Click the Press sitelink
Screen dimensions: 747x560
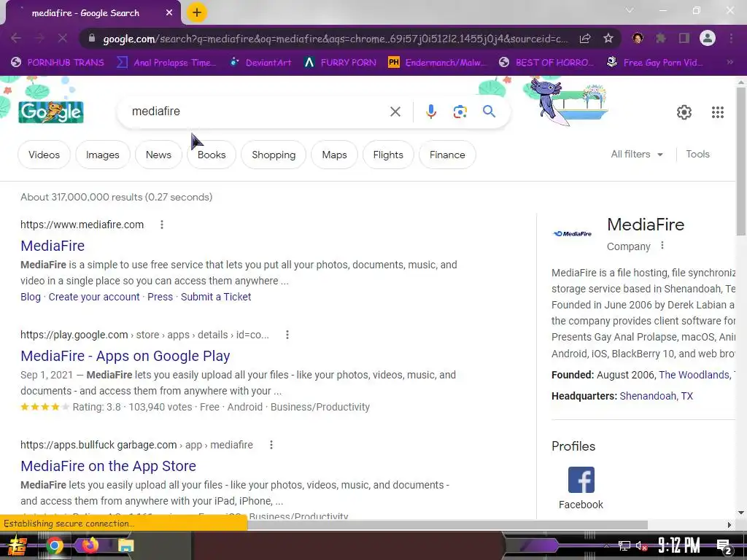(160, 297)
